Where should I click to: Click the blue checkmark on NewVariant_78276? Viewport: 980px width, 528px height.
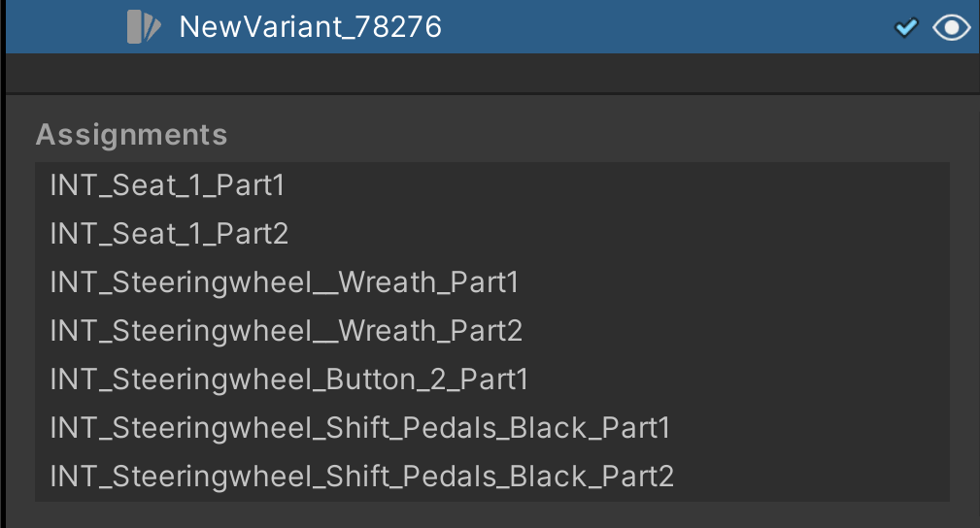point(906,28)
